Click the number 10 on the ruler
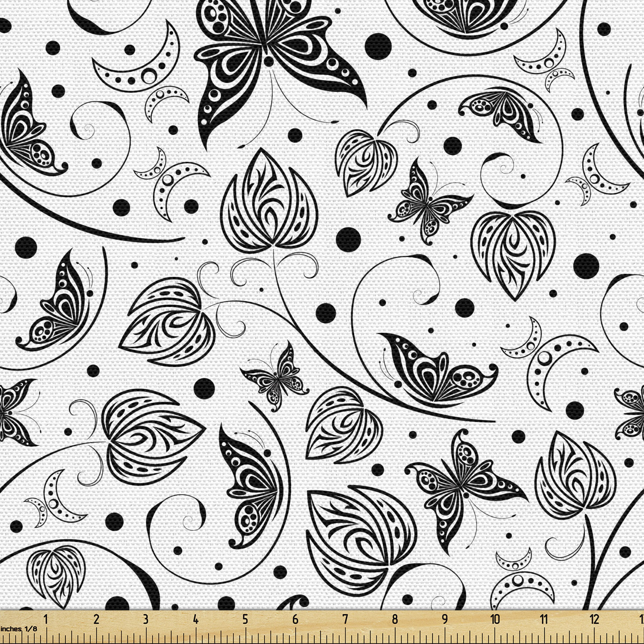 (x=495, y=619)
